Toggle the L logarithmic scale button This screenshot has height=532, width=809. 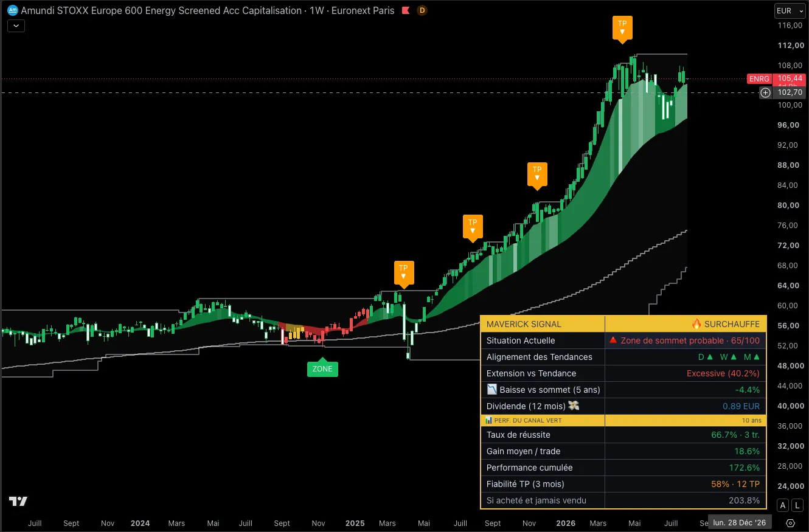point(797,505)
